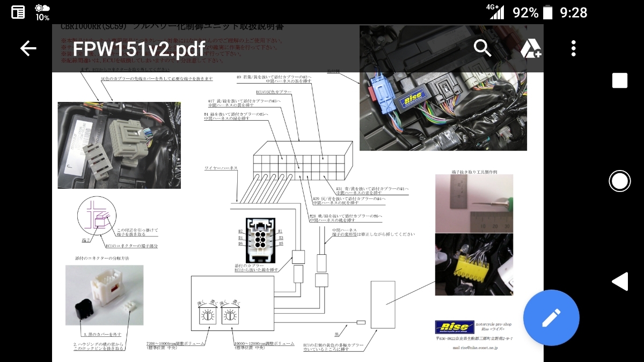644x362 pixels.
Task: Tap the 7200～10000rpm adjustment dial drawing
Action: 207,315
